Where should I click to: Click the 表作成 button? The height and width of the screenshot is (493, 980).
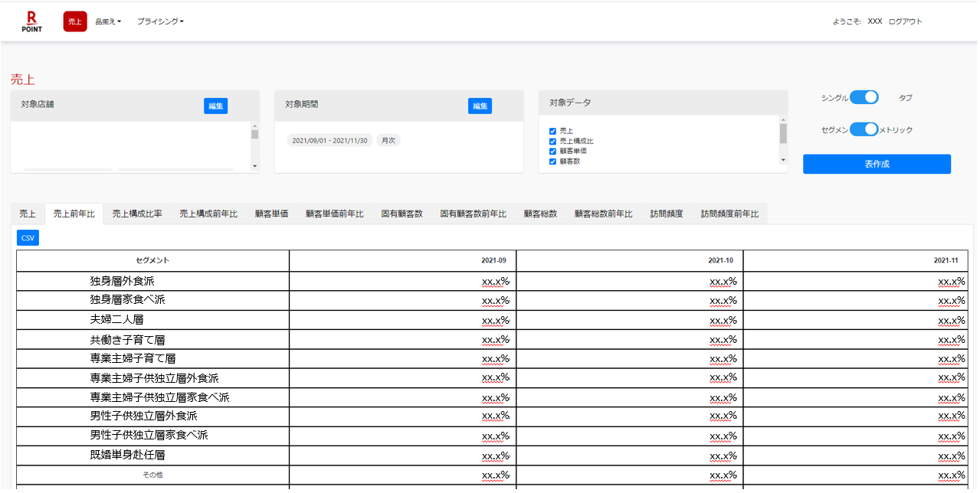877,164
